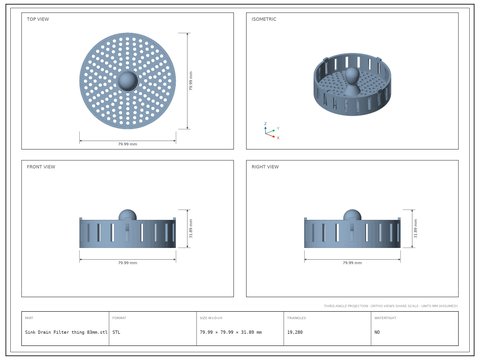
Task: Click the horizontal '79.99 mm' dimension in right view
Action: 352,263
